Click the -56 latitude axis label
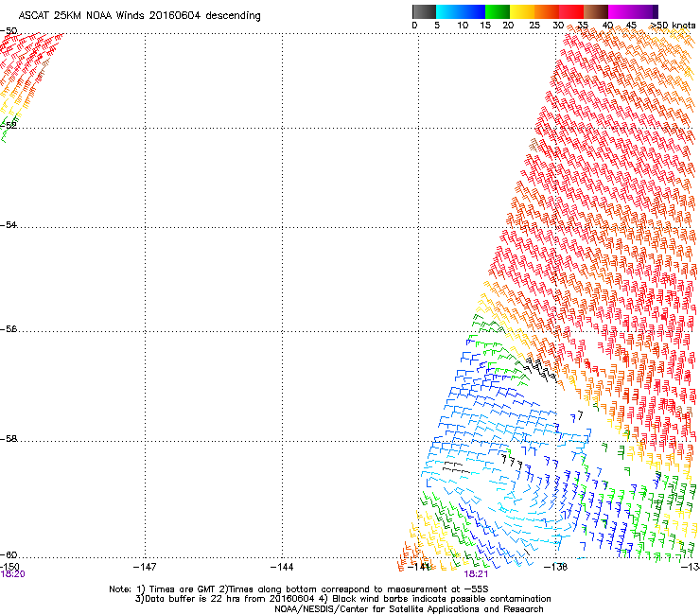The width and height of the screenshot is (700, 615). (x=9, y=328)
